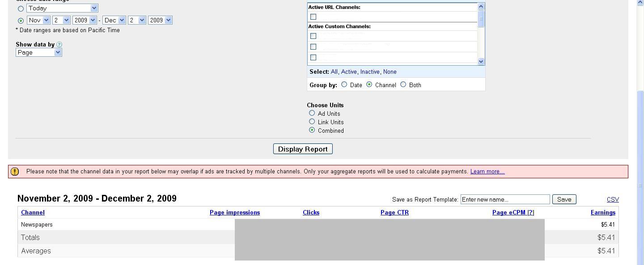Click the help icon beside Show data by
This screenshot has width=644, height=265.
pyautogui.click(x=59, y=45)
